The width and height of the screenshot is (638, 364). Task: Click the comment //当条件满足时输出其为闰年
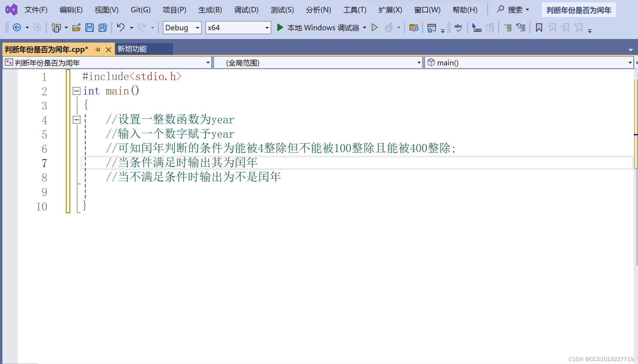182,163
